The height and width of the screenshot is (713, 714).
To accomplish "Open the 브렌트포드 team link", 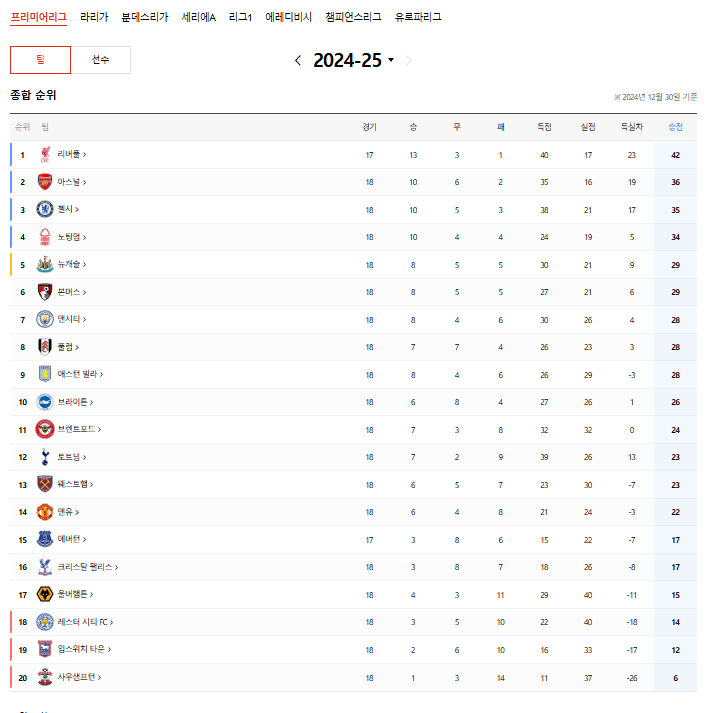I will (x=79, y=429).
